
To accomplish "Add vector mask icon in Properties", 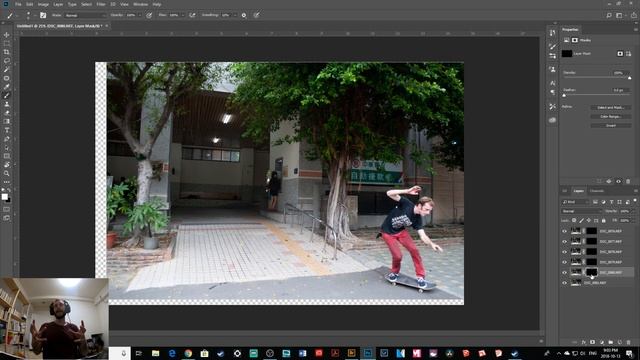I will click(x=628, y=53).
